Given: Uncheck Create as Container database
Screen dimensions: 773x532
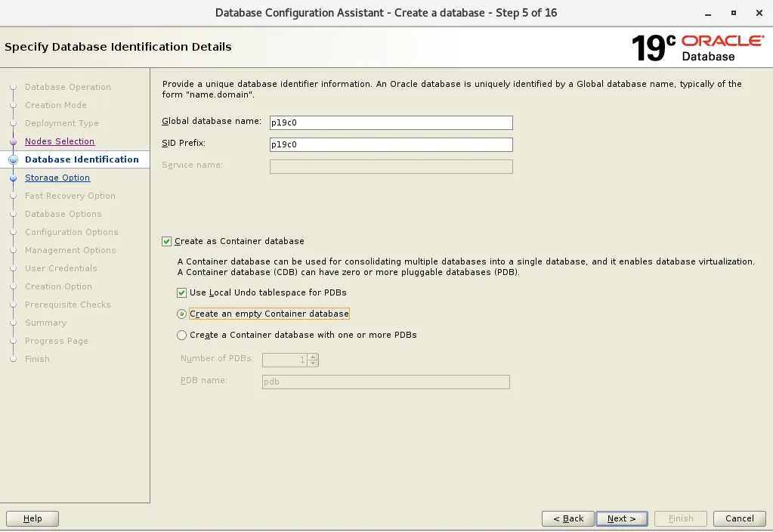Looking at the screenshot, I should tap(168, 241).
